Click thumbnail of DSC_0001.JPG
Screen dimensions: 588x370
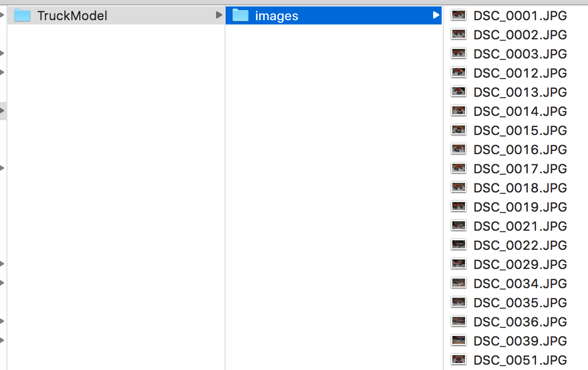(458, 15)
